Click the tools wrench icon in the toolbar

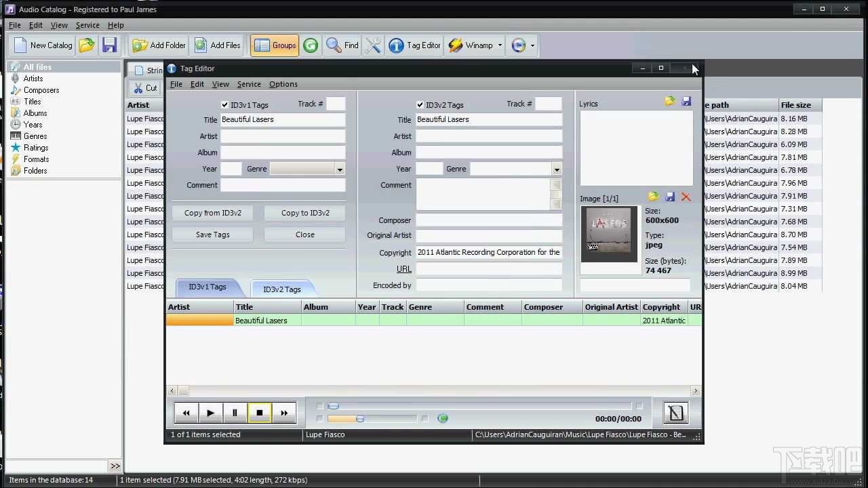tap(373, 45)
